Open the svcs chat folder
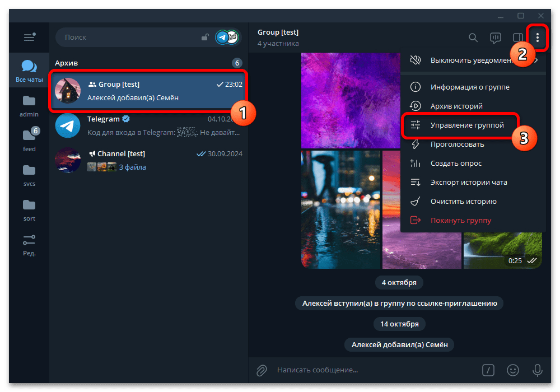560x392 pixels. coord(29,176)
